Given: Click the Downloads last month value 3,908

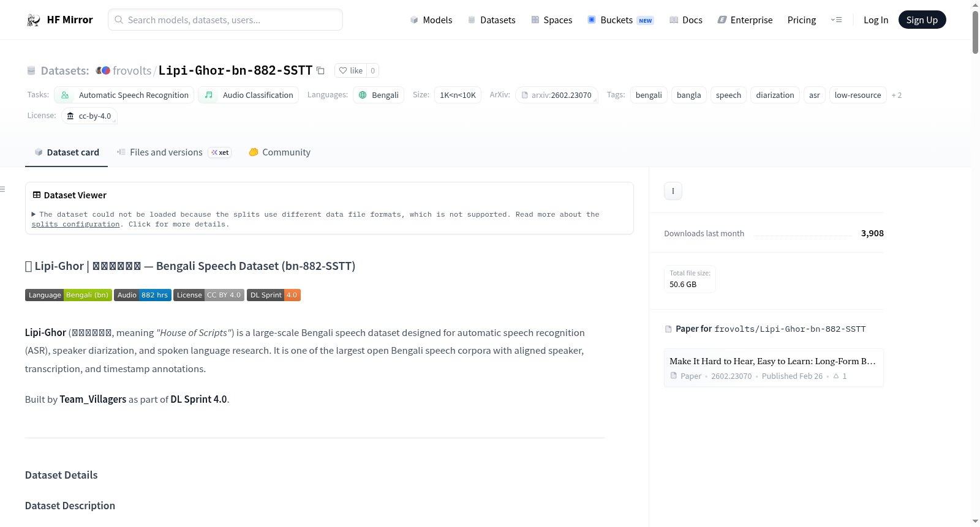Looking at the screenshot, I should point(872,233).
